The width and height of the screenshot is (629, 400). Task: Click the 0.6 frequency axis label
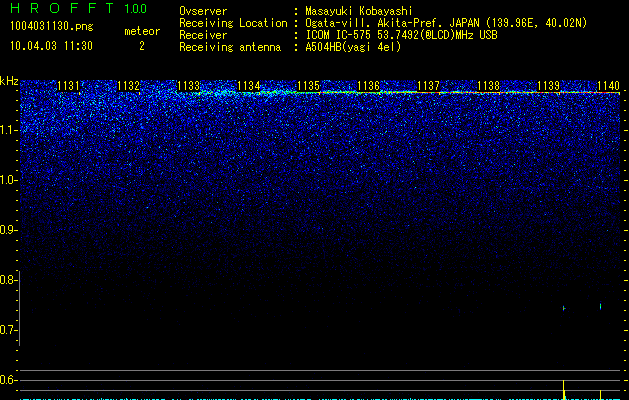point(8,380)
